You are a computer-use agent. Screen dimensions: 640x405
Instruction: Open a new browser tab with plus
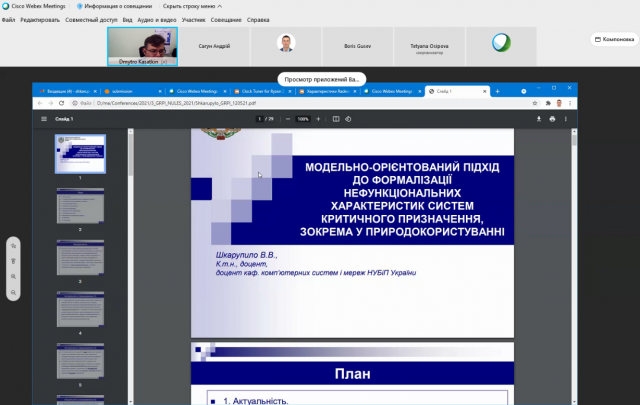(x=497, y=91)
